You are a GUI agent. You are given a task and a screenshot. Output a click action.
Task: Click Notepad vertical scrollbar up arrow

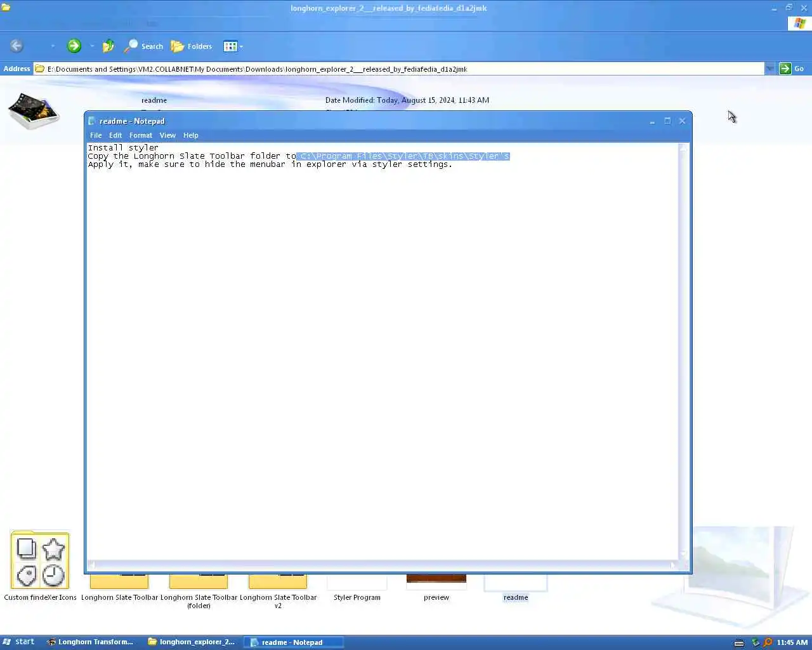pyautogui.click(x=684, y=148)
